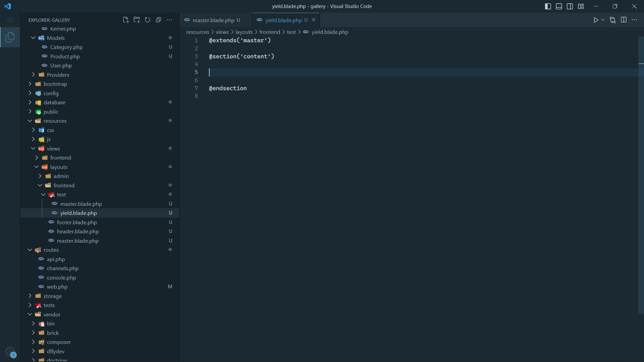The height and width of the screenshot is (362, 644).
Task: Open footer.blade.php file
Action: tap(100, 222)
